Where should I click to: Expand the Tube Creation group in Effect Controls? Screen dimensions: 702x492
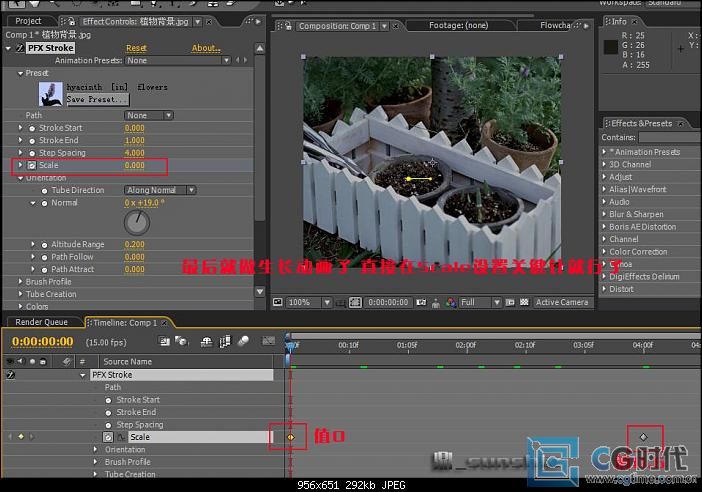[20, 294]
